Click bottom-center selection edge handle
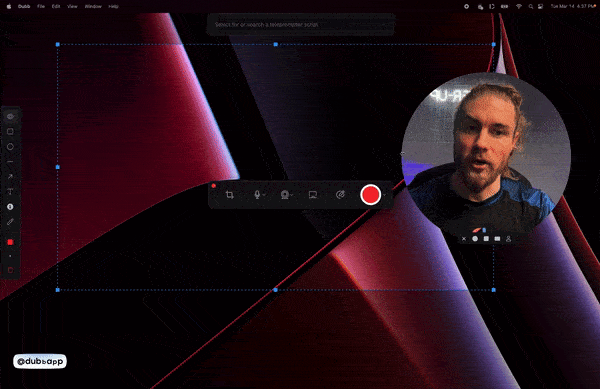Viewport: 600px width, 389px height. tap(276, 290)
